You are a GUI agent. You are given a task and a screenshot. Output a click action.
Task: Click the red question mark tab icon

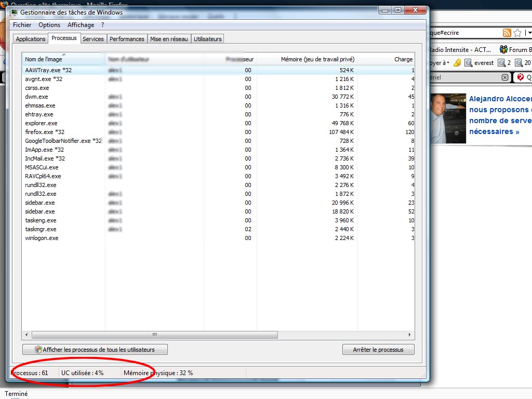(520, 77)
